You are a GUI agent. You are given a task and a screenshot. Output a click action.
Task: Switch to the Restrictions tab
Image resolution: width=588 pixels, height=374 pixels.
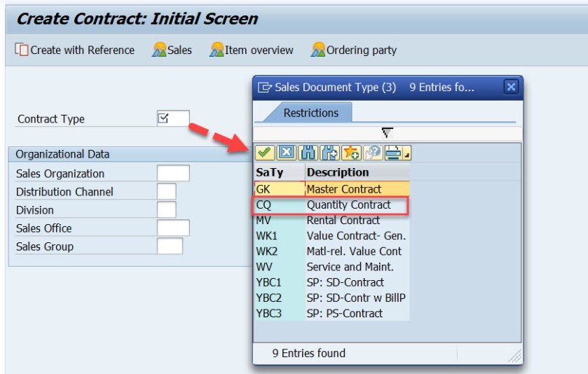click(x=310, y=113)
